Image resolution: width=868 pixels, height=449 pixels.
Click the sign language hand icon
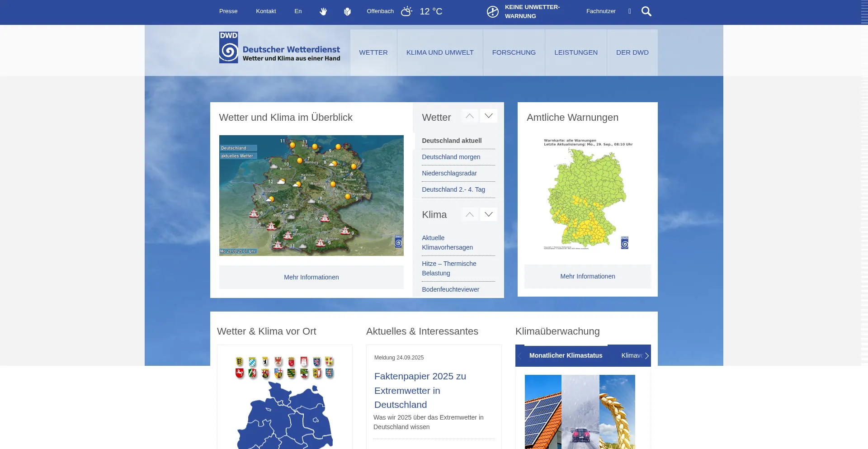pyautogui.click(x=324, y=11)
